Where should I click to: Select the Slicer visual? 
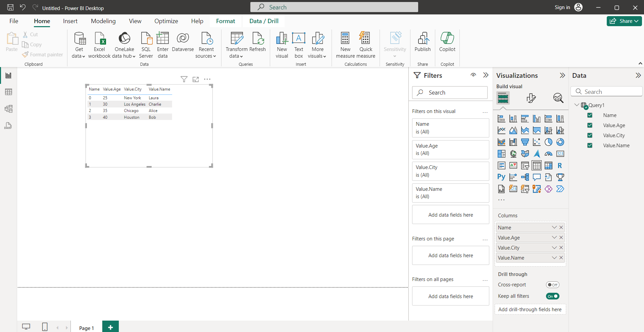[525, 165]
